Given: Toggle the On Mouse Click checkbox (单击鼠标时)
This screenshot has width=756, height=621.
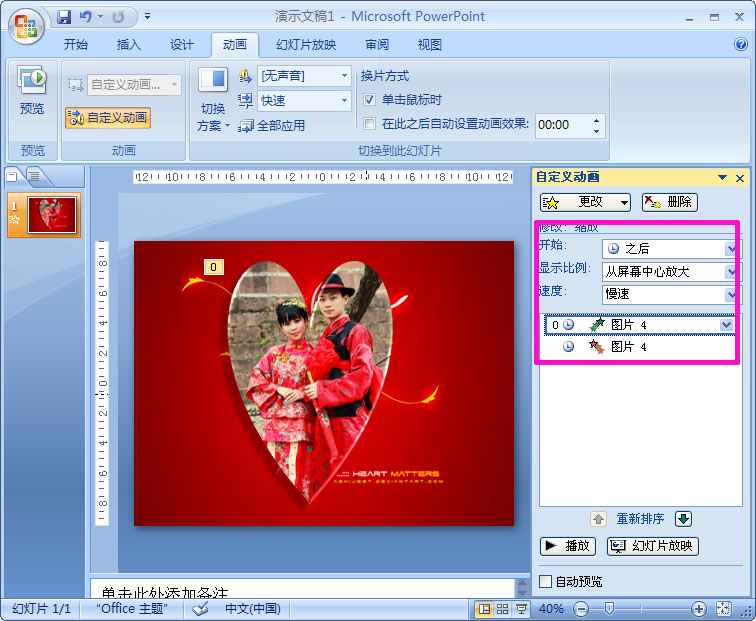Looking at the screenshot, I should (369, 100).
